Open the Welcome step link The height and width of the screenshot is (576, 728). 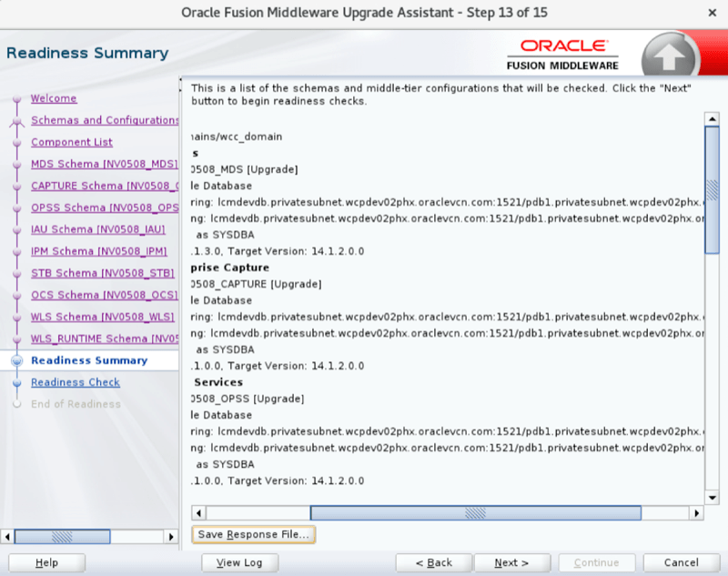pyautogui.click(x=54, y=98)
